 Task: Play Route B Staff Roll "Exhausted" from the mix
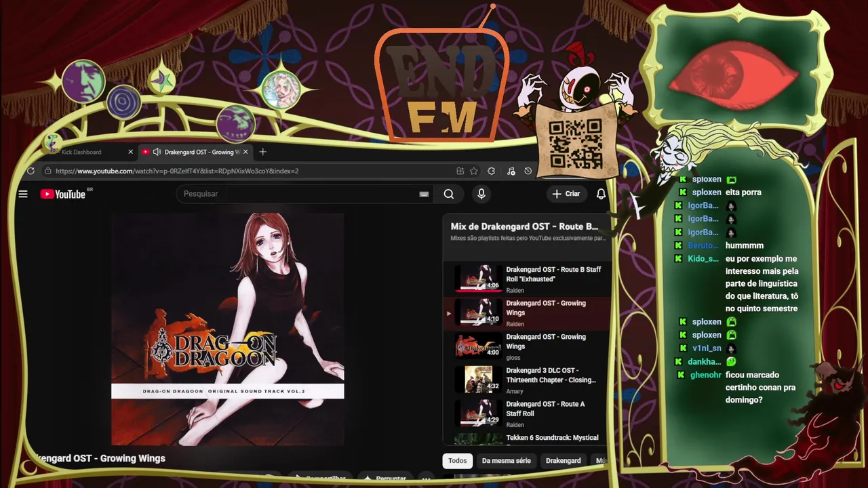pyautogui.click(x=528, y=279)
